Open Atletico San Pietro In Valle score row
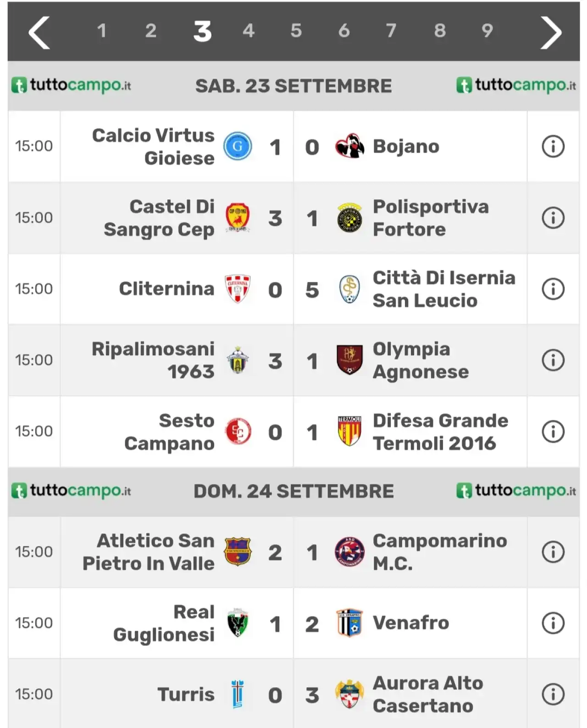The image size is (587, 728). [293, 552]
